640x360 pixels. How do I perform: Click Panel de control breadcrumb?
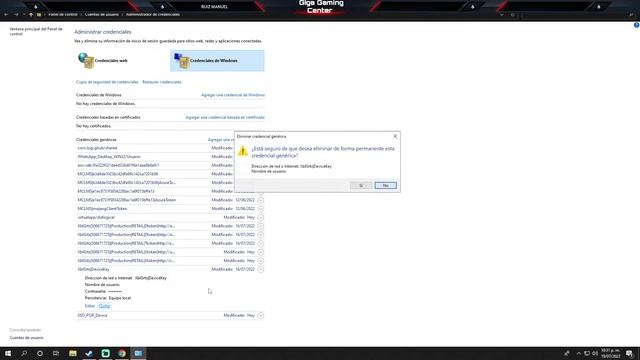[x=63, y=14]
